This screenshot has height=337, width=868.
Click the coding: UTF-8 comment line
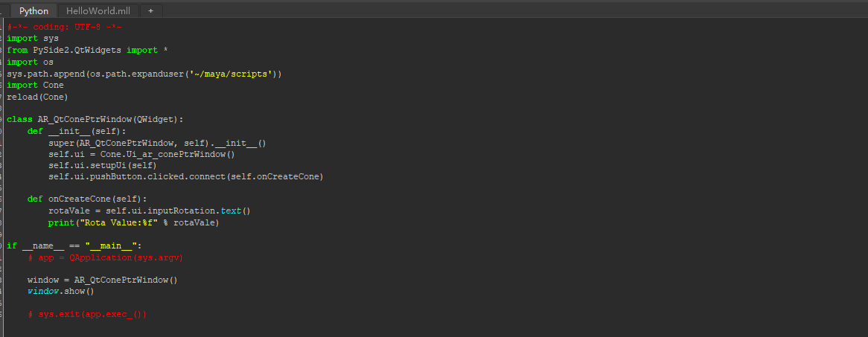[64, 27]
